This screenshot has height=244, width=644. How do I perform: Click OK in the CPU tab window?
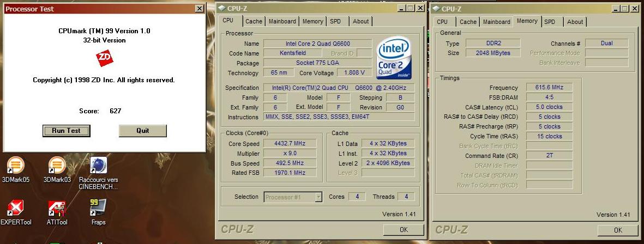point(404,230)
